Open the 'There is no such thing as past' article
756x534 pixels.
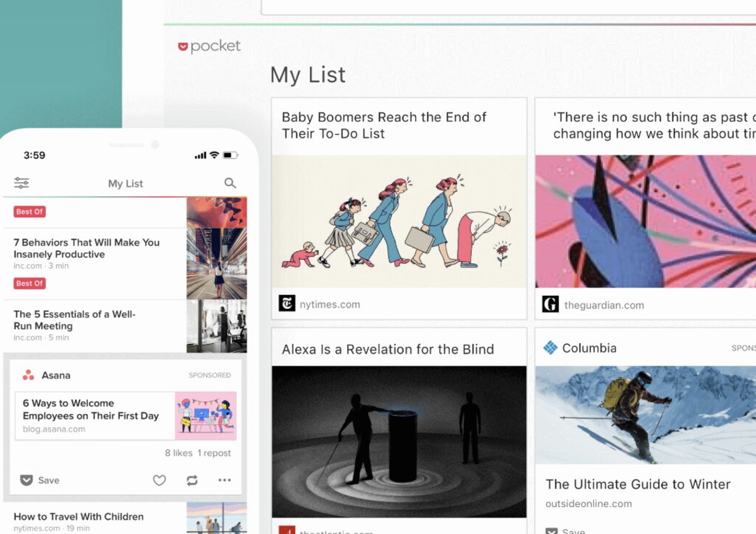point(654,125)
